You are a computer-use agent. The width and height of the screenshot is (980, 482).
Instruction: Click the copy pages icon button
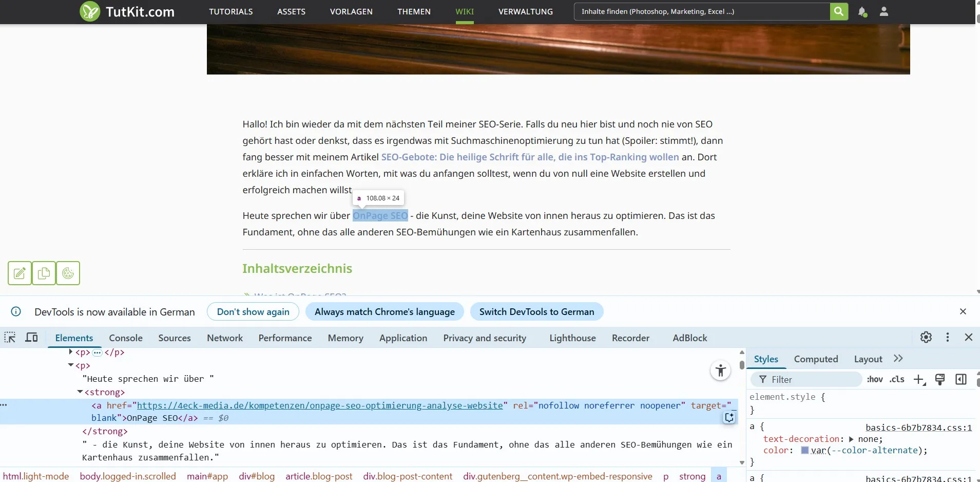[x=44, y=273]
